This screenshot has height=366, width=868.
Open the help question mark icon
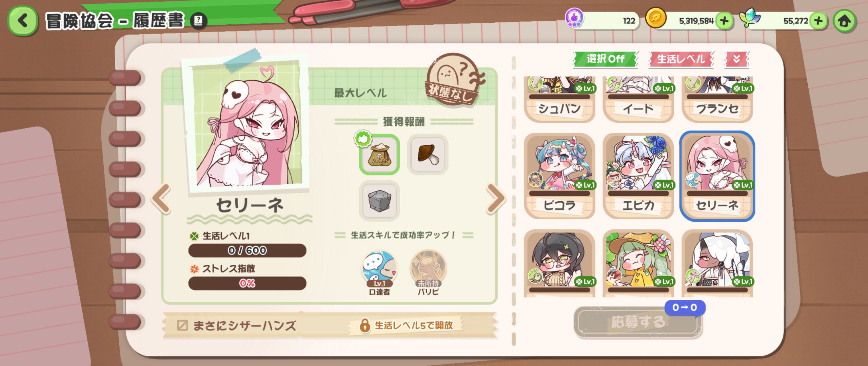(199, 21)
